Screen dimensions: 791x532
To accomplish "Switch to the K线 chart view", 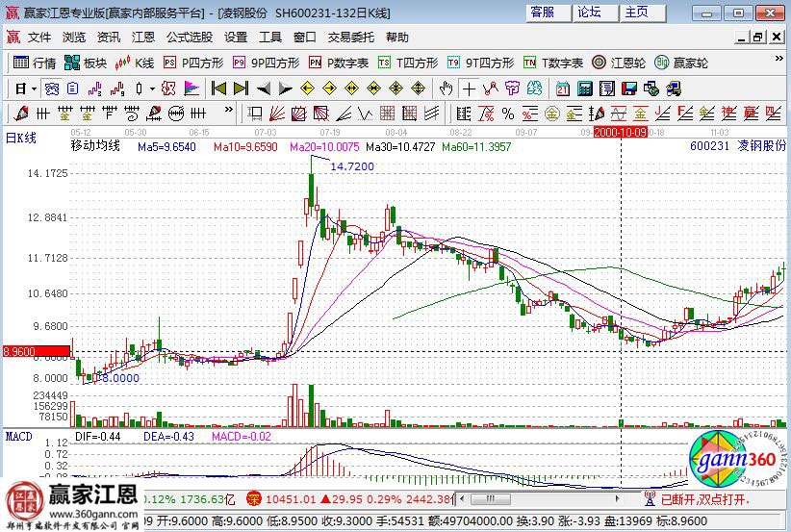I will click(x=135, y=63).
